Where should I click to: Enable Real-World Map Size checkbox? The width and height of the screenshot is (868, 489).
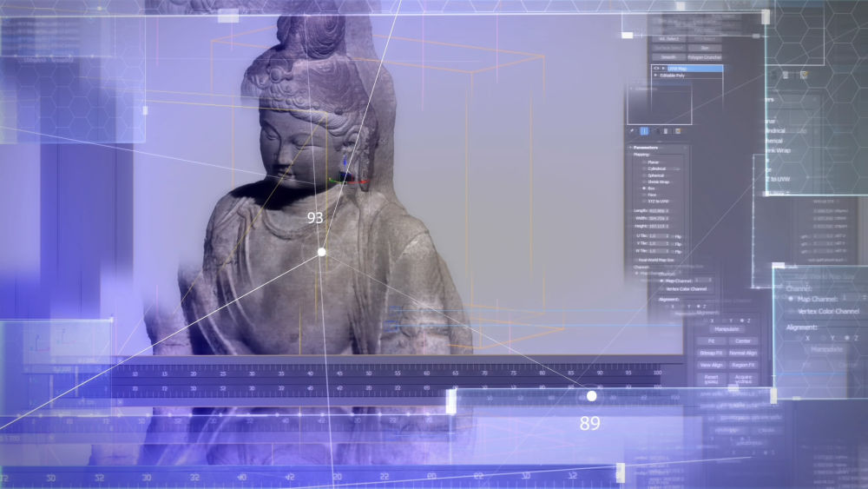(x=635, y=260)
